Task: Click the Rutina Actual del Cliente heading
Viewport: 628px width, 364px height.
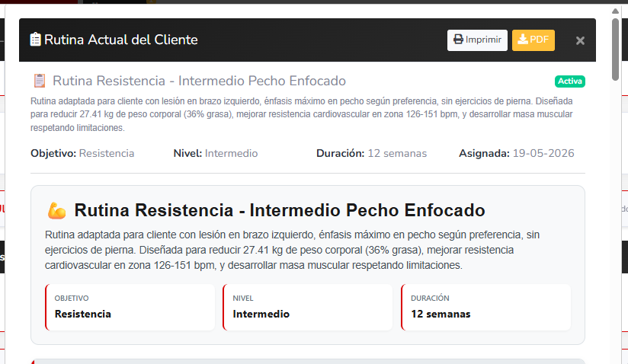Action: 121,40
